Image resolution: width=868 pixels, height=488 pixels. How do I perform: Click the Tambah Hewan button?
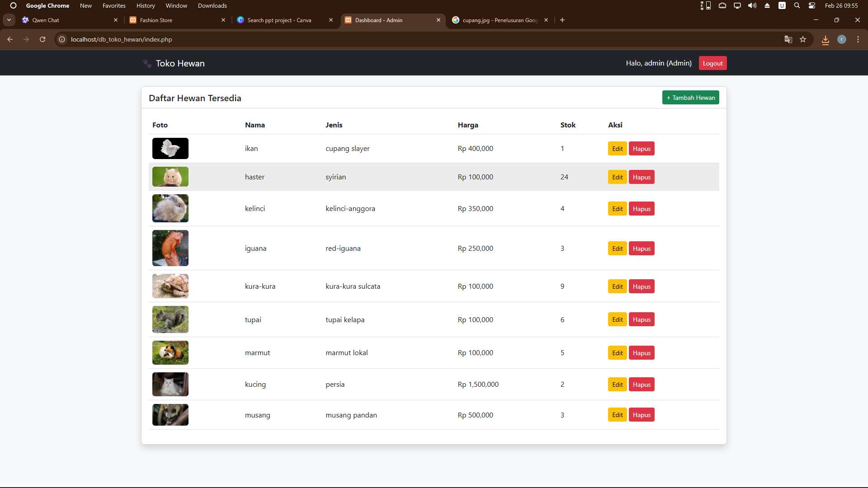point(690,98)
